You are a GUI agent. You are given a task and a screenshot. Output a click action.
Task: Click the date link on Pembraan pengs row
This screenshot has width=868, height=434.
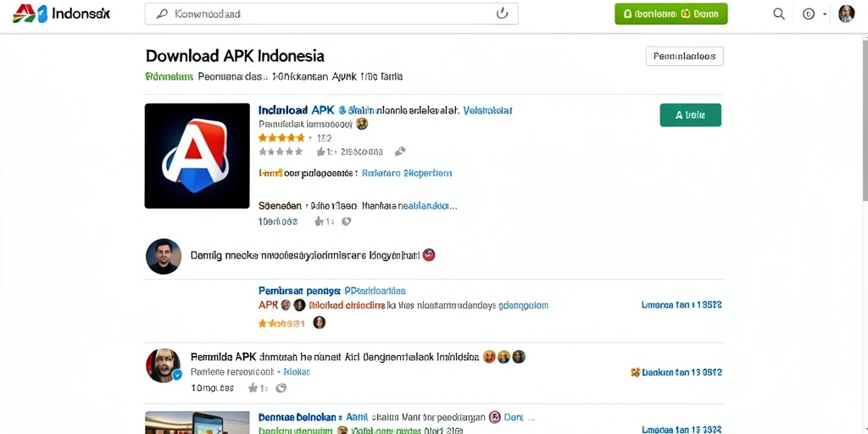[682, 304]
